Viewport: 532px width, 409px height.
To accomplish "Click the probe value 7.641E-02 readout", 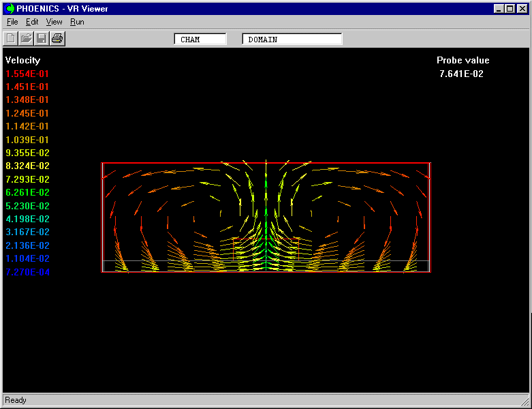I will pos(462,74).
